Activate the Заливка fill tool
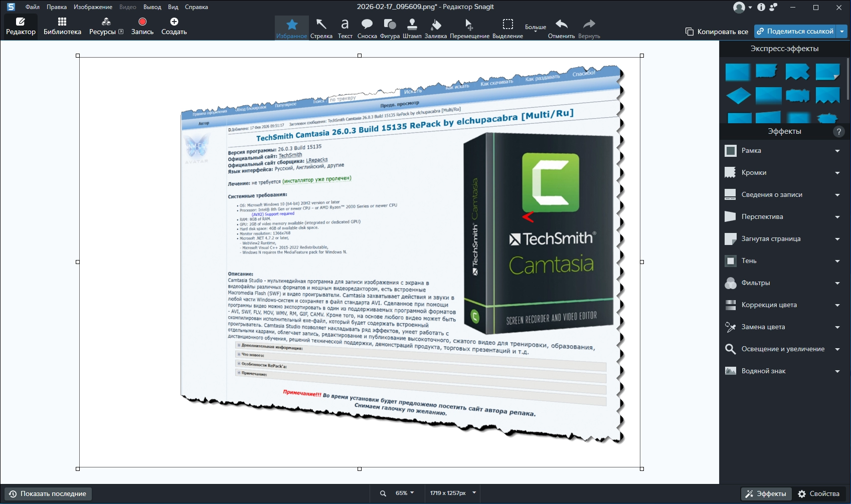Screen dimensions: 851x504 (x=436, y=28)
